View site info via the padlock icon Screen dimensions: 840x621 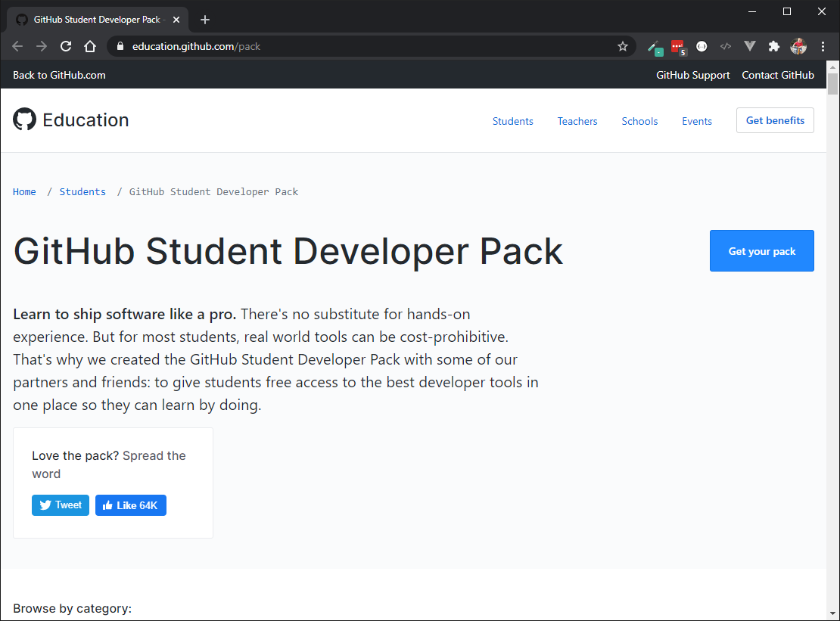click(x=120, y=47)
